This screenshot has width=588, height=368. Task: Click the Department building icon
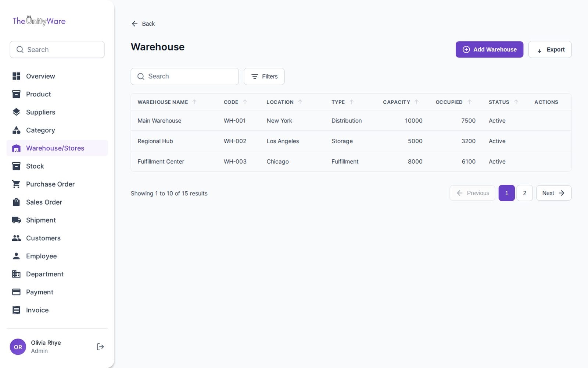[16, 274]
